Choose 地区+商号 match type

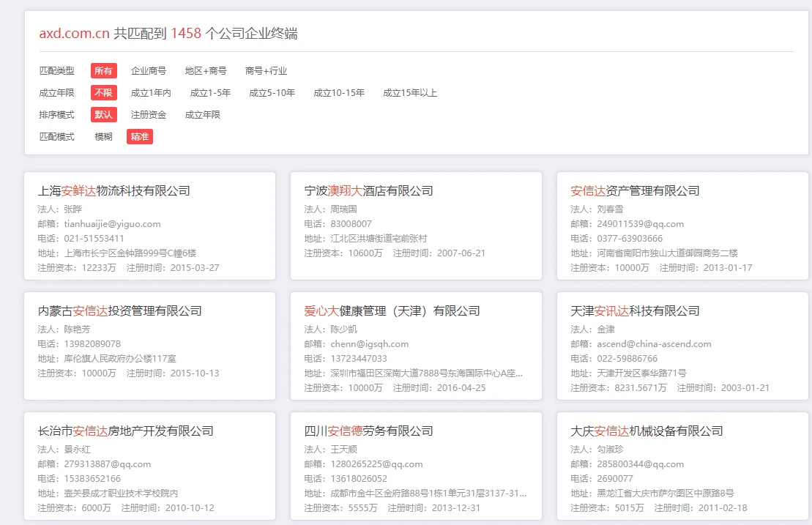(205, 71)
